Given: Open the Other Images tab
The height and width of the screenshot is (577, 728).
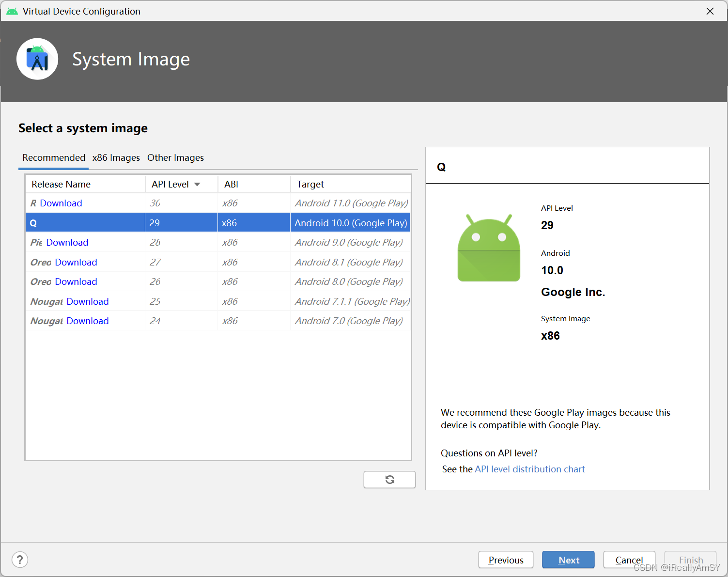Looking at the screenshot, I should click(x=175, y=158).
